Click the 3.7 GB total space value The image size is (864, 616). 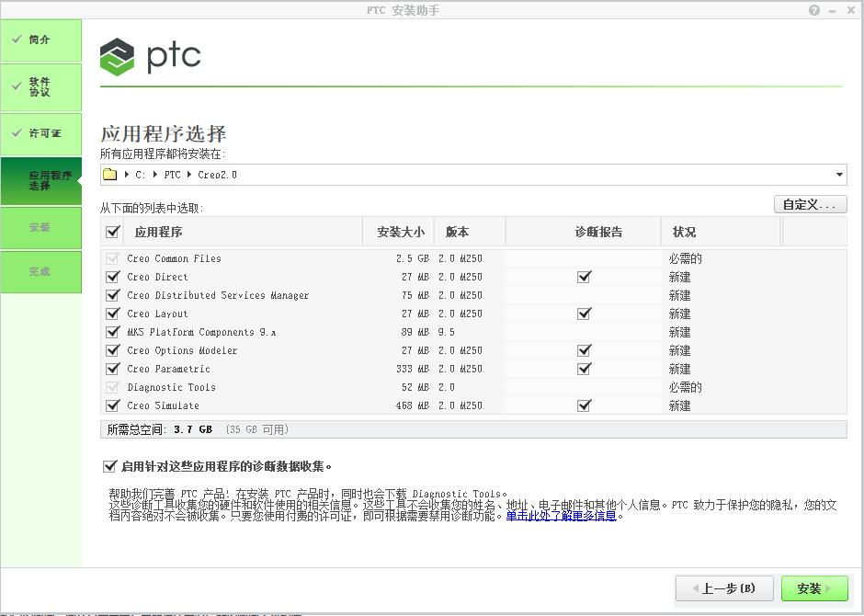click(193, 429)
